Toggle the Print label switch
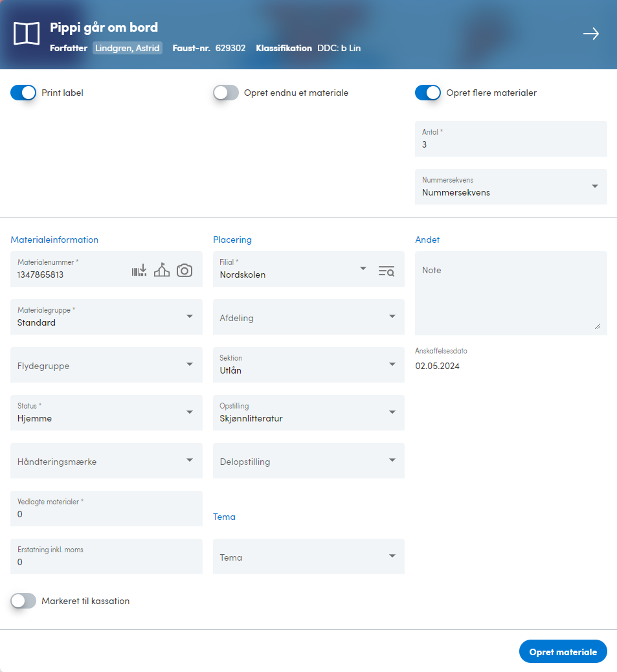Image resolution: width=617 pixels, height=672 pixels. tap(23, 93)
